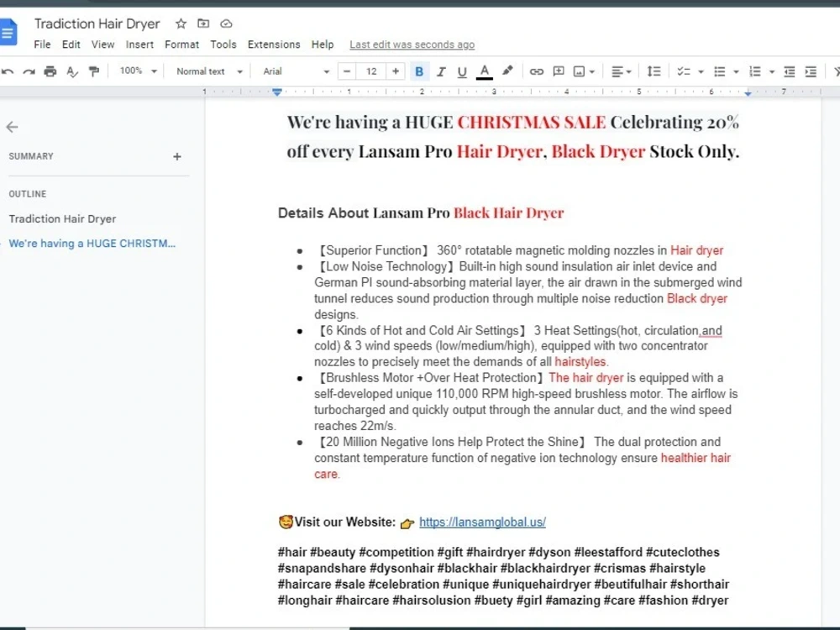The image size is (840, 630).
Task: Increase the paragraph indent
Action: 811,71
